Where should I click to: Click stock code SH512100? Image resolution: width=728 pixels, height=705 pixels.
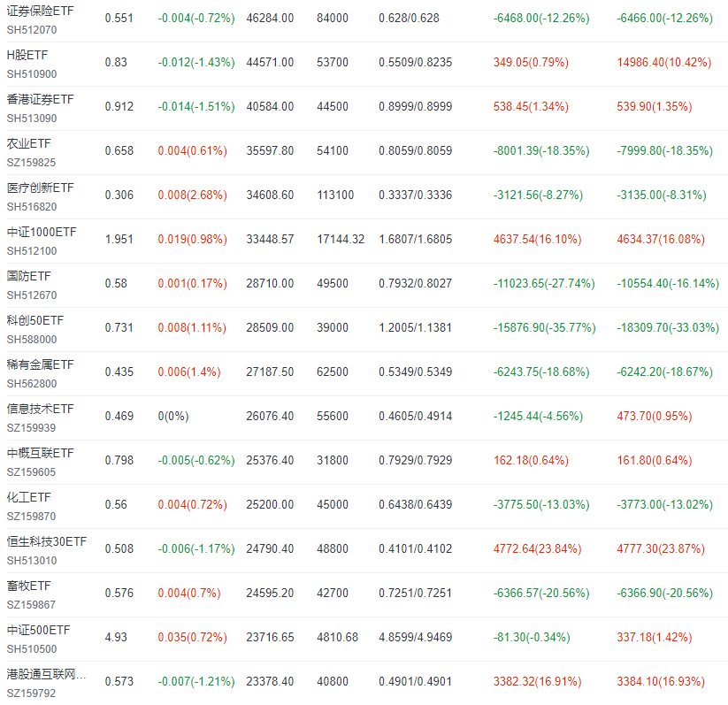[x=32, y=251]
